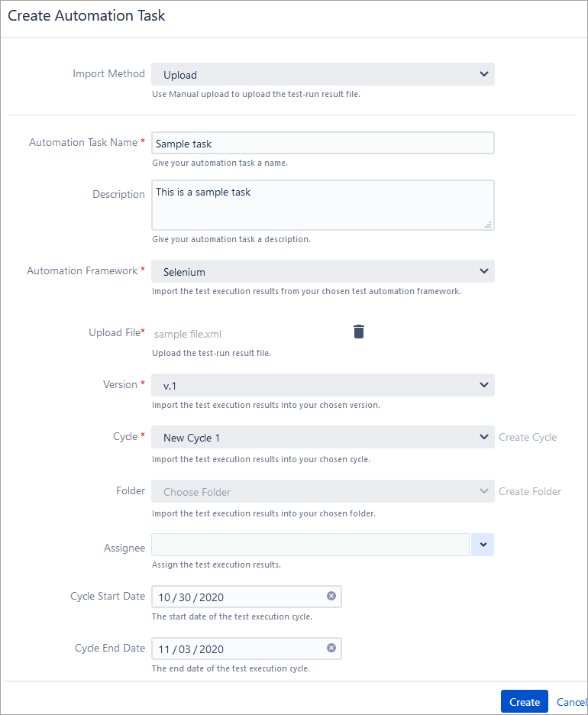Select Upload from the Import Method selector
The height and width of the screenshot is (715, 588).
[x=305, y=73]
